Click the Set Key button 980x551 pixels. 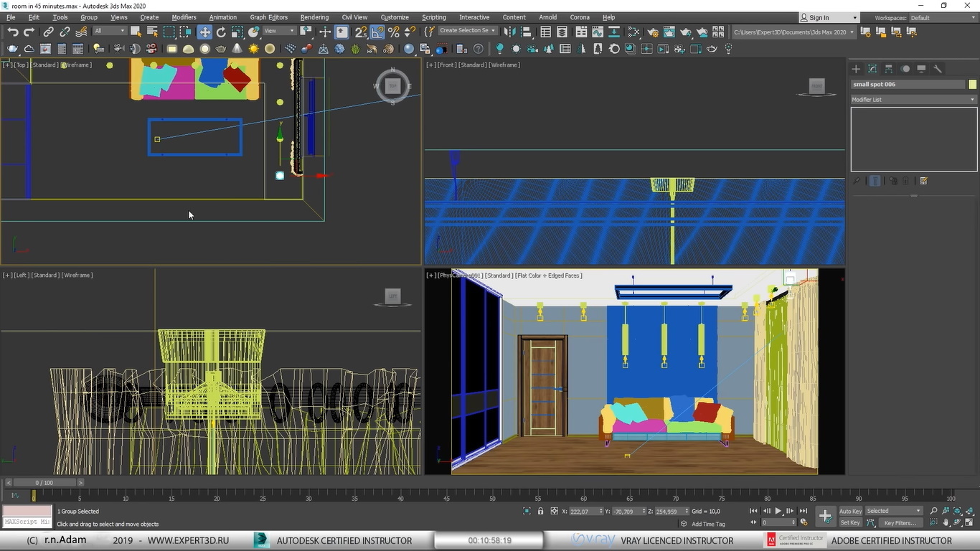[x=850, y=523]
